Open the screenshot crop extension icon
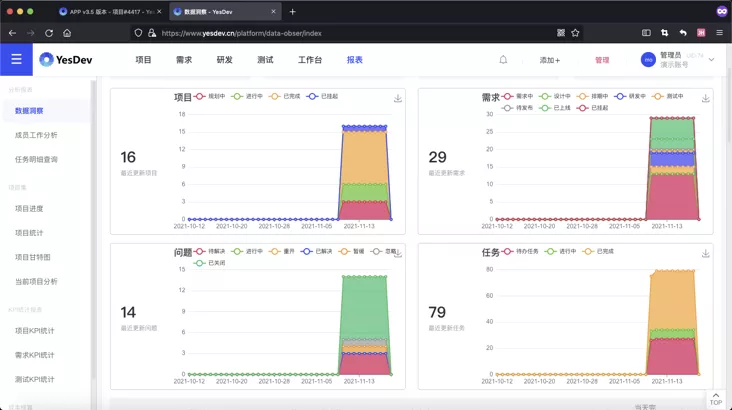Screen dimensions: 732x410 [x=664, y=33]
